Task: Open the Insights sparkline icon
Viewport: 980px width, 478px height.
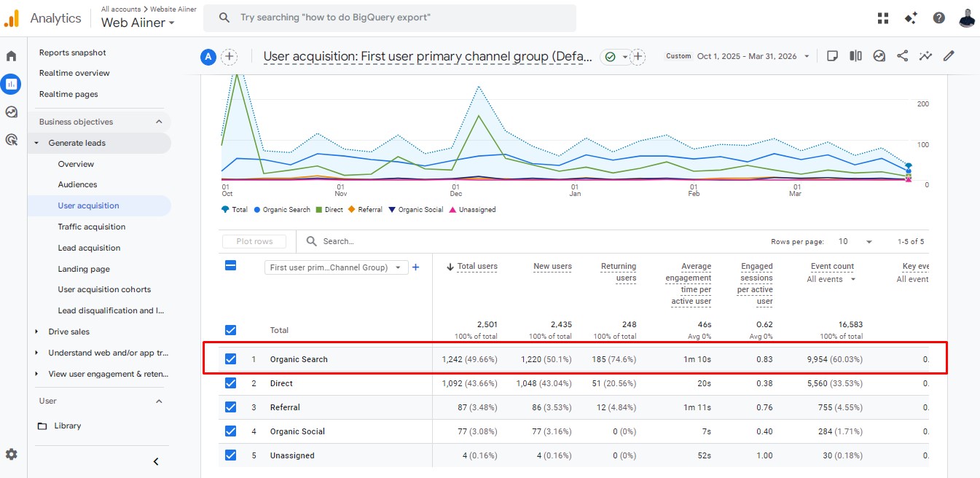Action: tap(925, 56)
